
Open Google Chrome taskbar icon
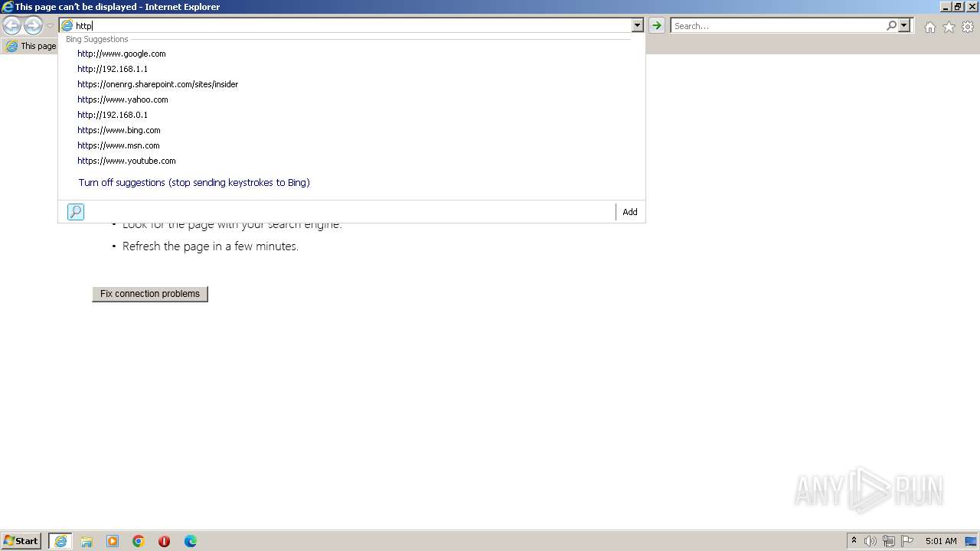tap(139, 541)
